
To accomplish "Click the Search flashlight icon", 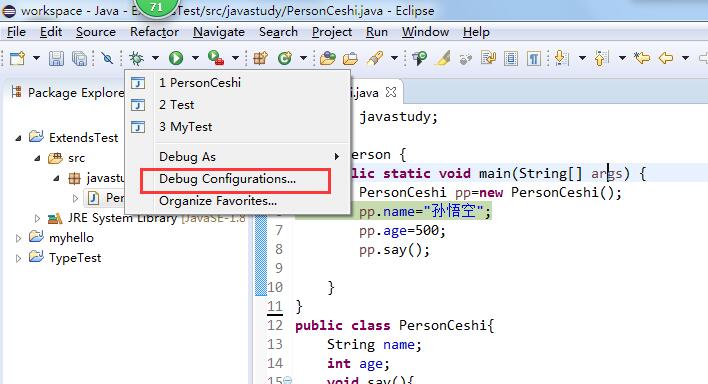I will point(375,58).
